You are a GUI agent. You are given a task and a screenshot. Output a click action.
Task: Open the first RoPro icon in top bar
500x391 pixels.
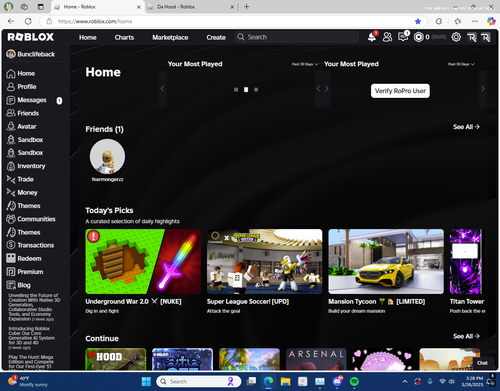point(471,37)
